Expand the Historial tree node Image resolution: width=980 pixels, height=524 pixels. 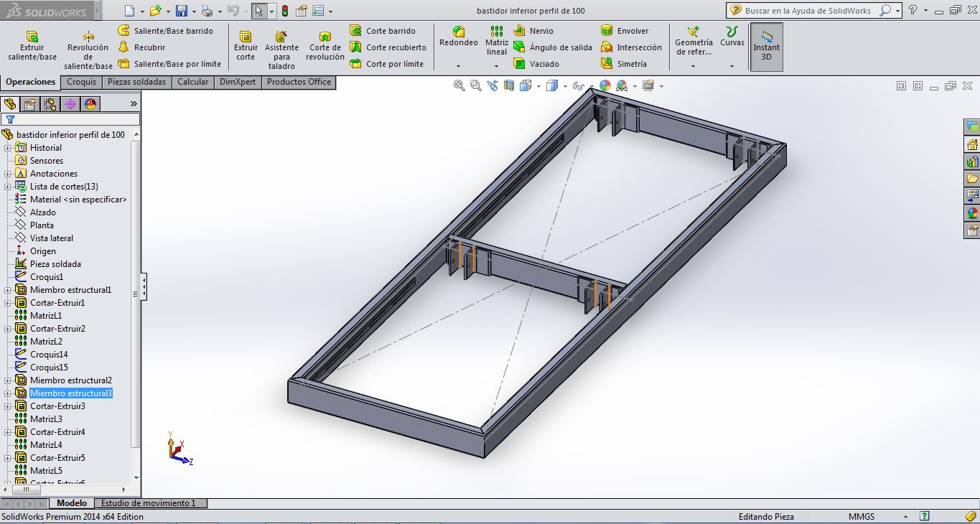pyautogui.click(x=8, y=148)
